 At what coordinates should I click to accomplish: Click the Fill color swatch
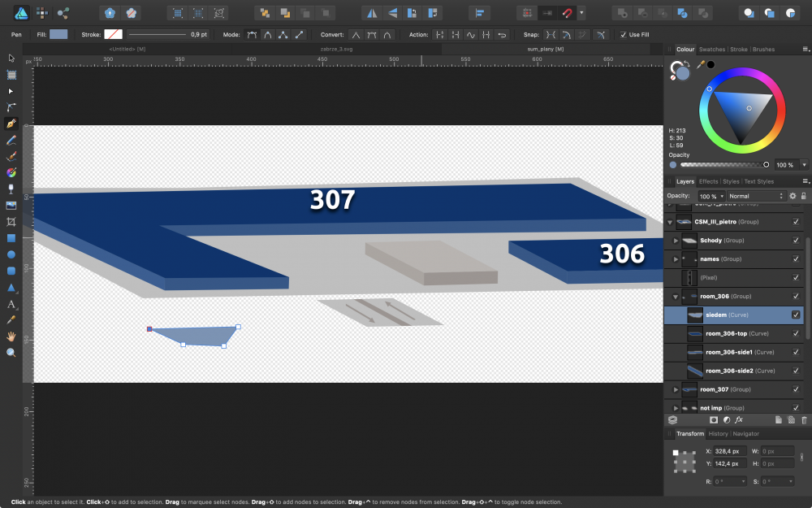point(58,35)
